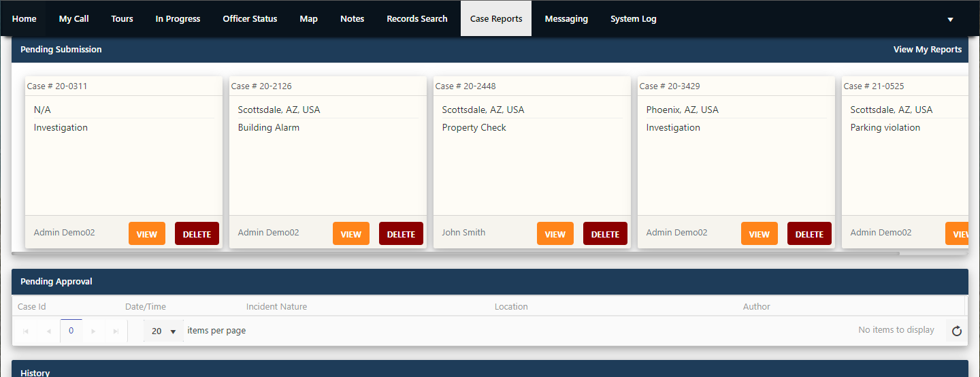Open System Log tab
The width and height of the screenshot is (980, 377).
pyautogui.click(x=633, y=18)
